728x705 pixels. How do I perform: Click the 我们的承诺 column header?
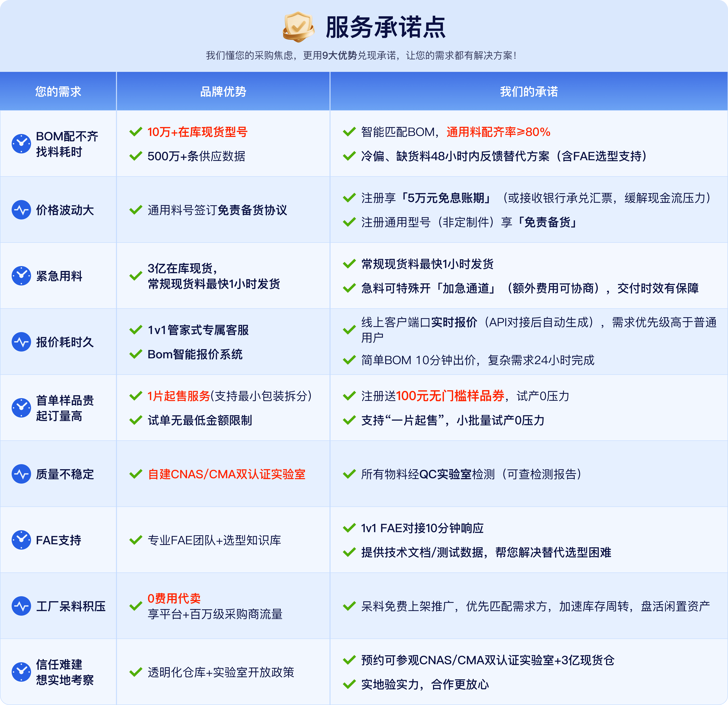click(529, 91)
